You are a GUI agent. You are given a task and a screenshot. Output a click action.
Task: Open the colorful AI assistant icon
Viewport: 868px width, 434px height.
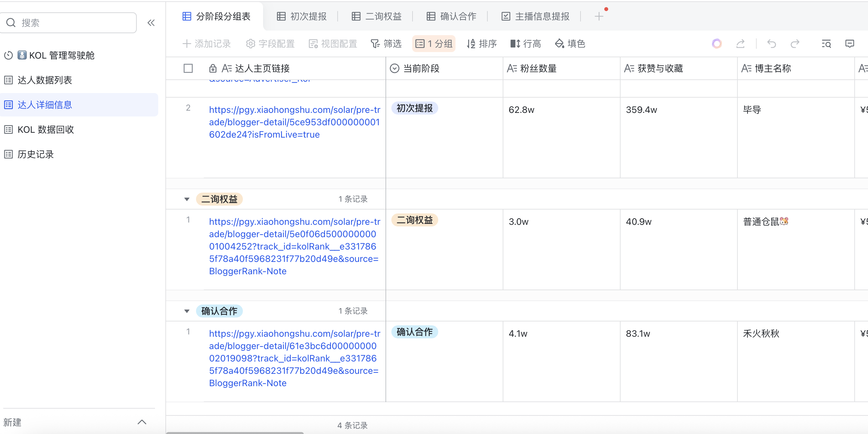point(717,44)
